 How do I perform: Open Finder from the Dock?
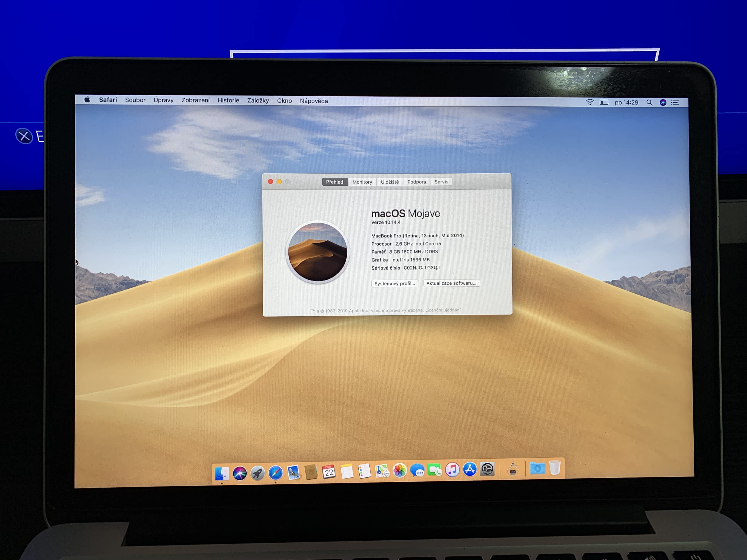[222, 473]
